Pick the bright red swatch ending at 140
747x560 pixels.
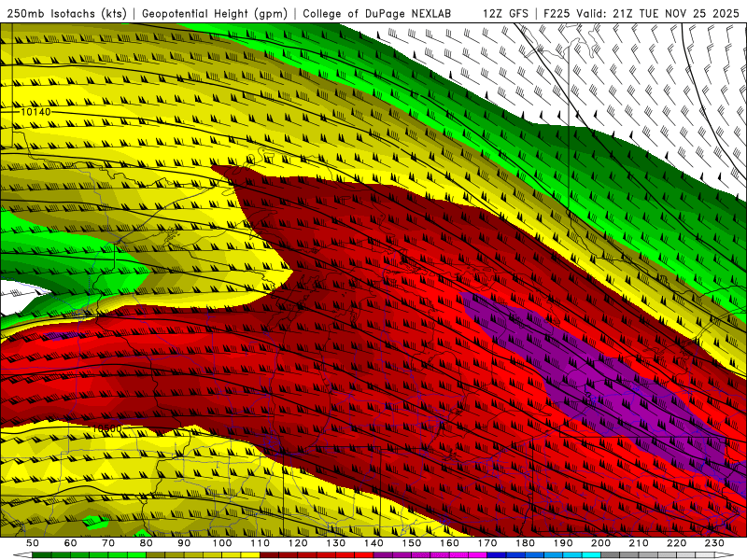pos(364,555)
